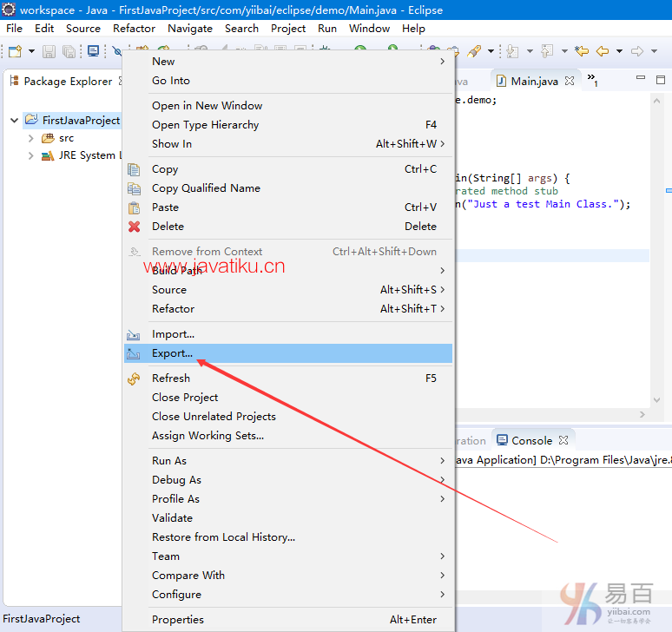The width and height of the screenshot is (672, 632).
Task: Close the Main.java editor tab
Action: [570, 81]
